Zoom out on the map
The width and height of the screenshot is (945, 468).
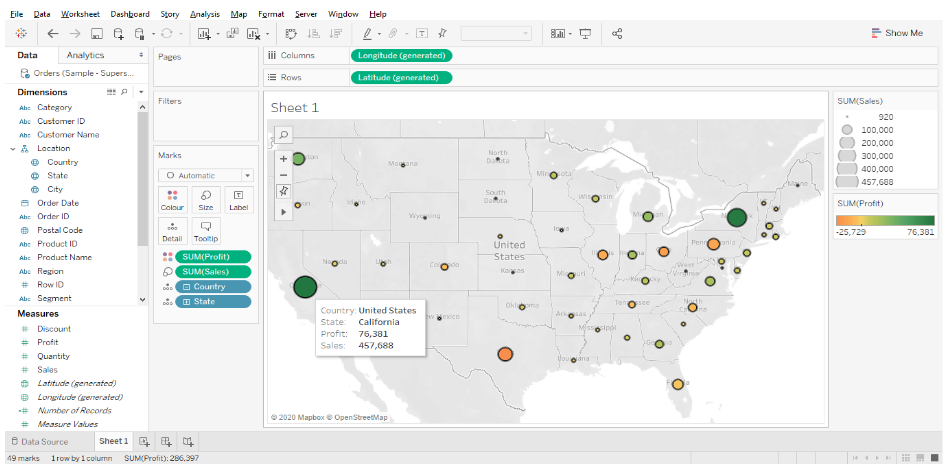(x=283, y=175)
